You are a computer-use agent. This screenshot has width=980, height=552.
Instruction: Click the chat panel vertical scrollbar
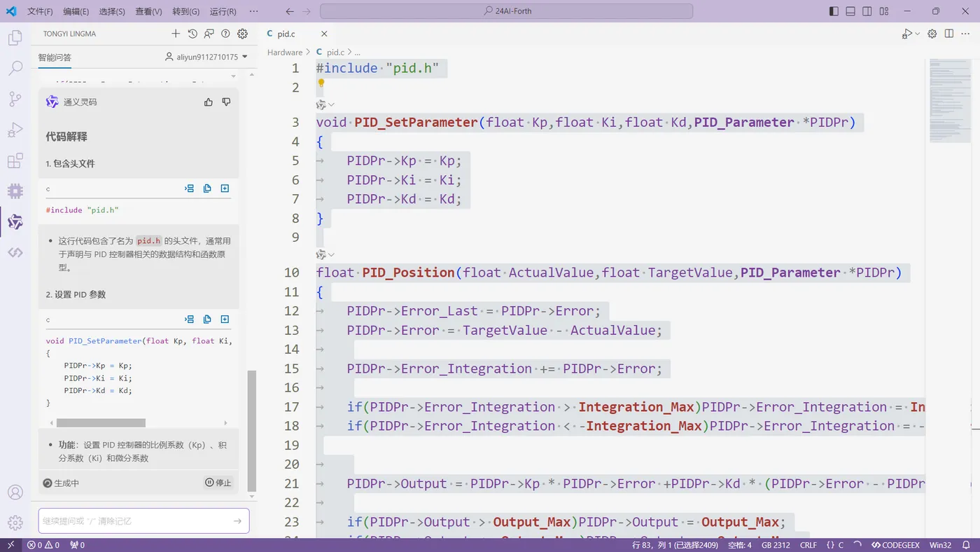(x=252, y=431)
